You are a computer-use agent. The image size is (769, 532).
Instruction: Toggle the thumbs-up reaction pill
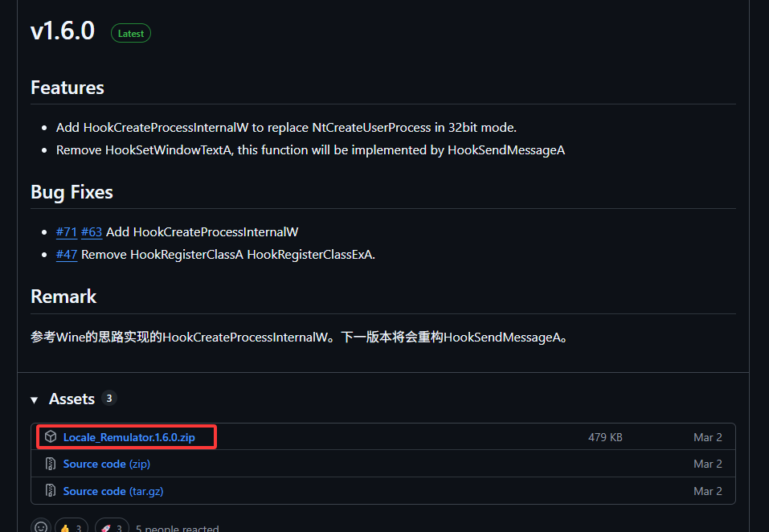click(71, 526)
